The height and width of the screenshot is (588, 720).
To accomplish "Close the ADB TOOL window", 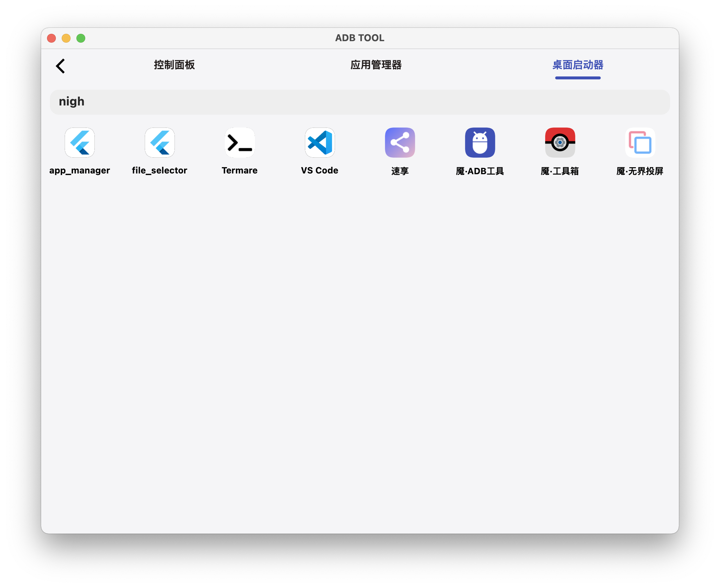I will pos(51,38).
